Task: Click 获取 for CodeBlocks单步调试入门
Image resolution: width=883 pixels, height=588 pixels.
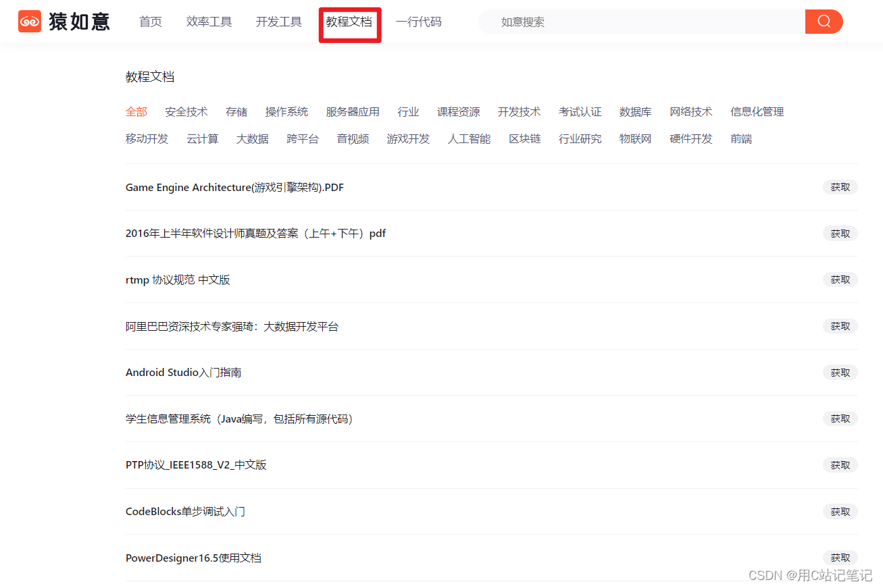Action: pos(840,512)
